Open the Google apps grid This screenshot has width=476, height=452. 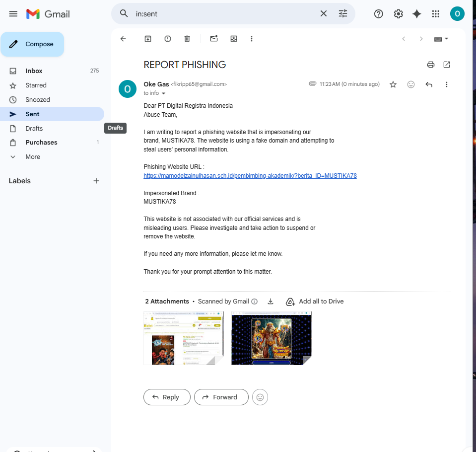tap(436, 14)
